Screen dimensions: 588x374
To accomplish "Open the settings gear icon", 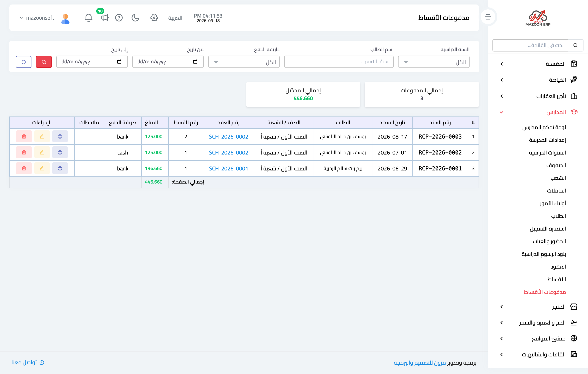I will point(154,18).
